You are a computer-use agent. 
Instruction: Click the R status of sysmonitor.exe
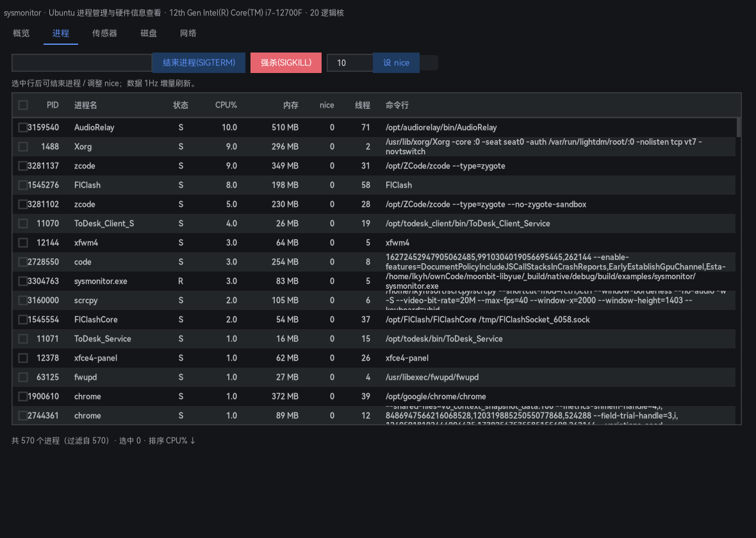pos(181,281)
